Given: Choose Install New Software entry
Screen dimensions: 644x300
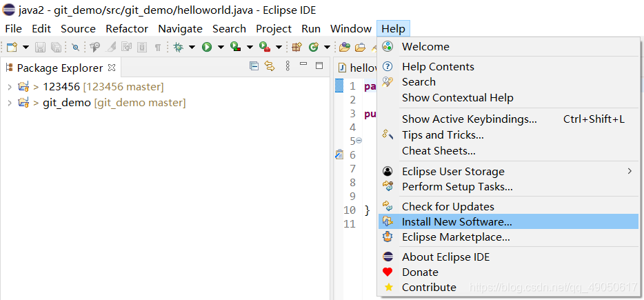Looking at the screenshot, I should pos(508,221).
